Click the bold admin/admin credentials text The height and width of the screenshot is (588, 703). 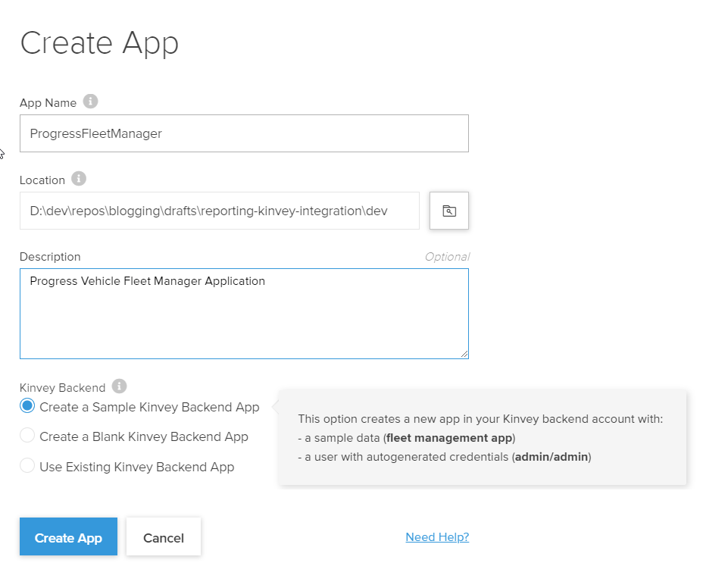[551, 457]
